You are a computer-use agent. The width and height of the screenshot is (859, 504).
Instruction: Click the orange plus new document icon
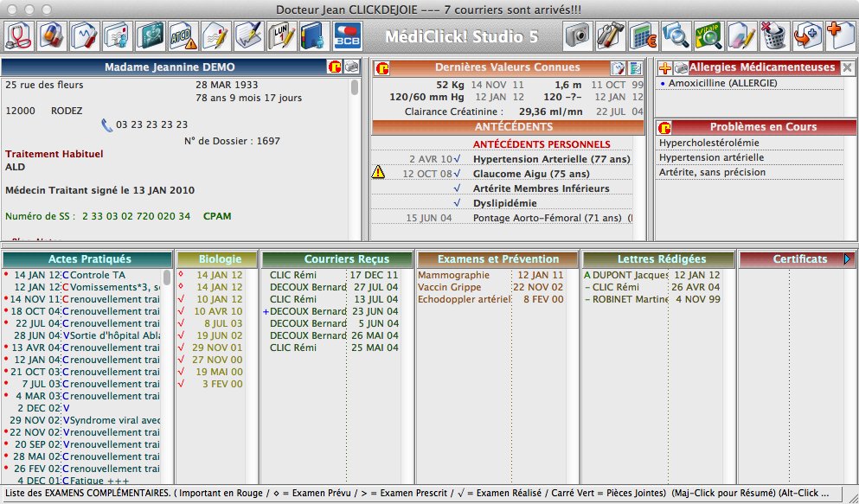click(x=841, y=36)
